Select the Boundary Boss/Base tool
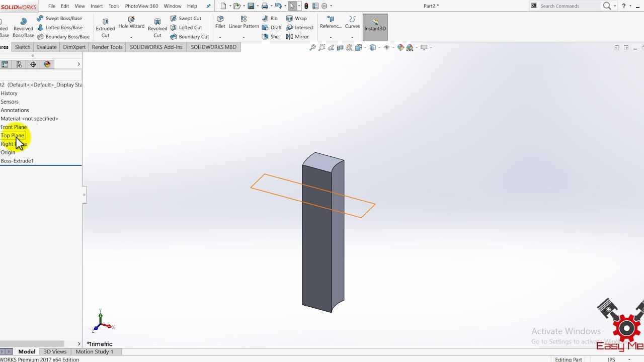 [x=63, y=37]
